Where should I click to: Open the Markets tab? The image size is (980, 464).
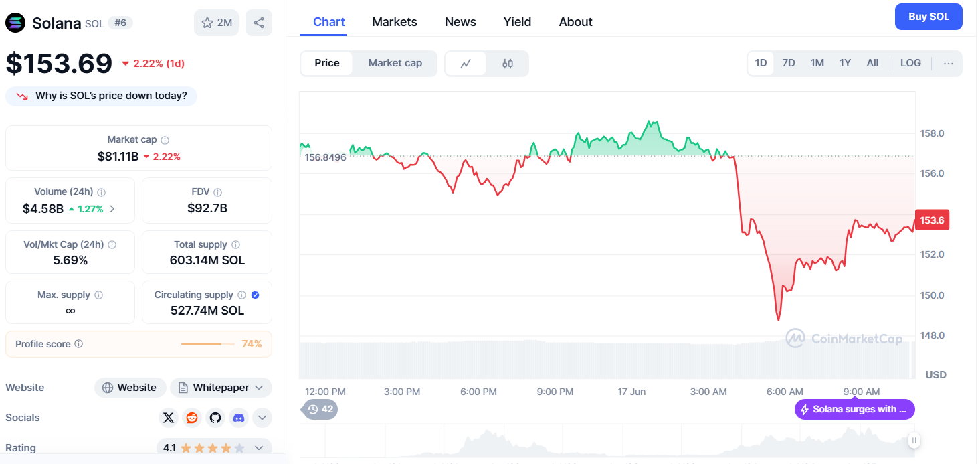tap(395, 22)
